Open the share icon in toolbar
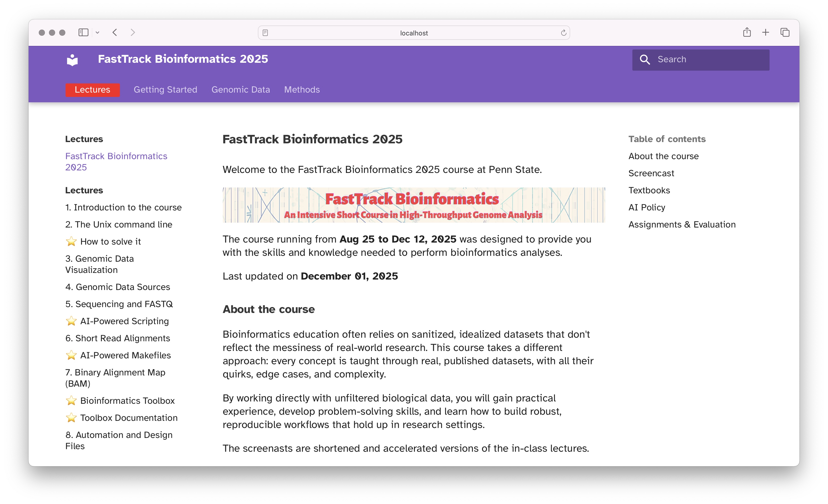This screenshot has width=828, height=504. pos(747,33)
